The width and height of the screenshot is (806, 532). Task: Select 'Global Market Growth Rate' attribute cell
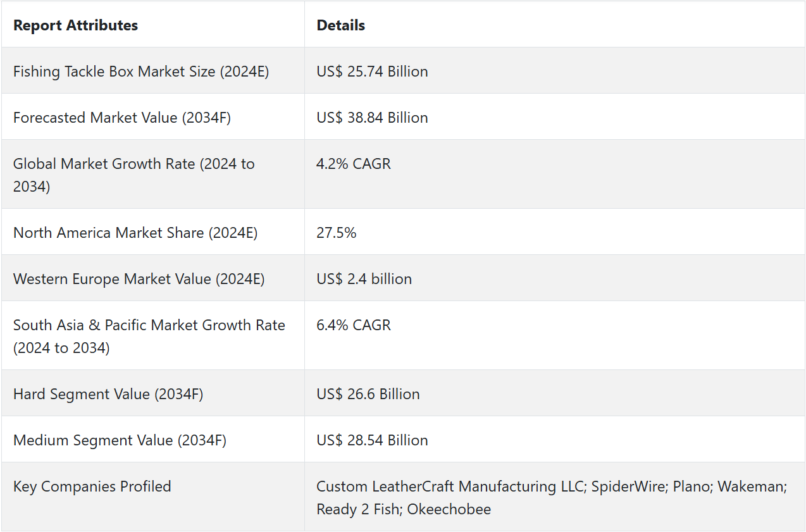(133, 175)
